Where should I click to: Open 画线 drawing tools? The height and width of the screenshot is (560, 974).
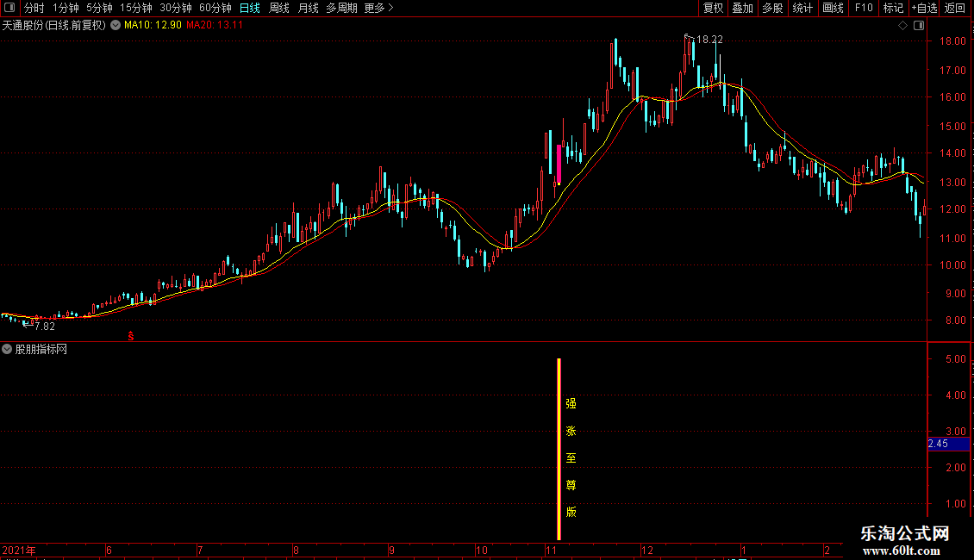click(x=833, y=8)
